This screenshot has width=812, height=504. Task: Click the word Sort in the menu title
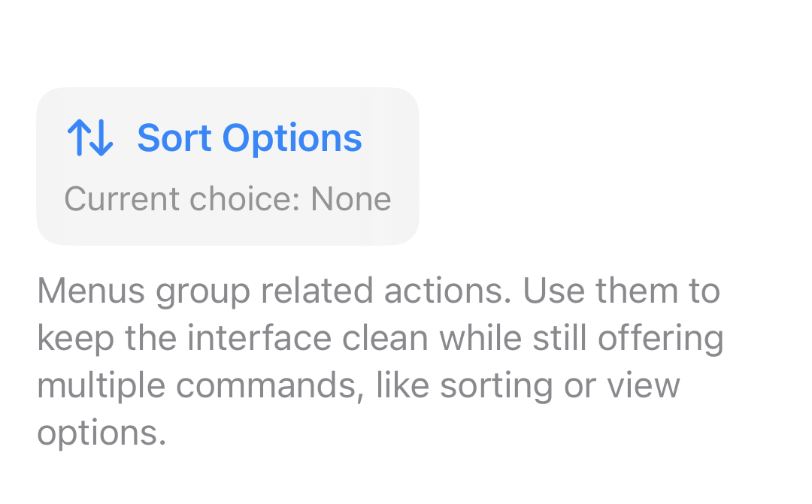point(174,139)
